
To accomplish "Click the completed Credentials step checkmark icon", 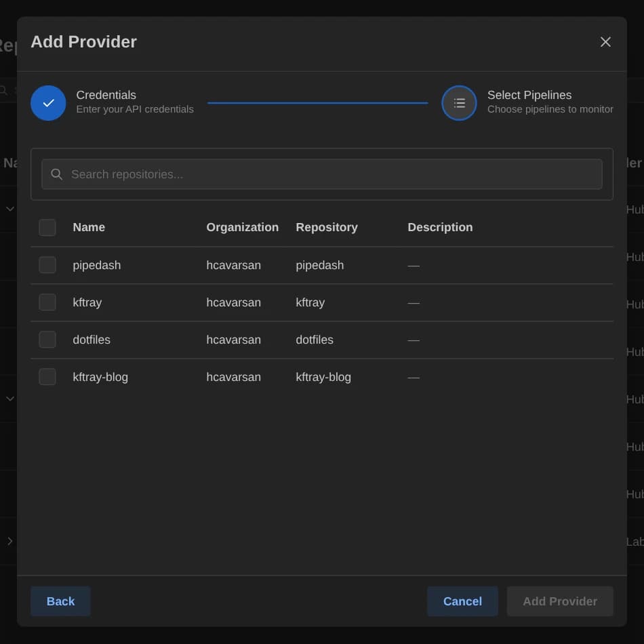I will (x=48, y=103).
